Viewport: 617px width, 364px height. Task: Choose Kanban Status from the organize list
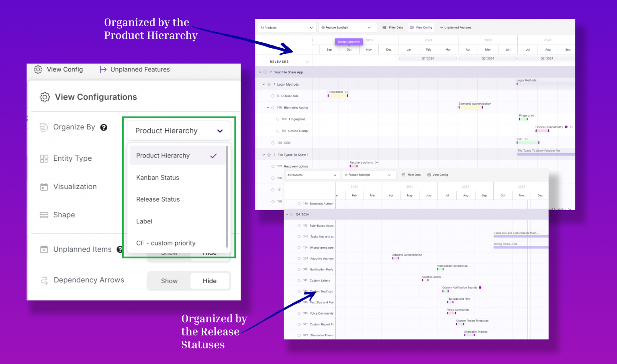click(157, 178)
